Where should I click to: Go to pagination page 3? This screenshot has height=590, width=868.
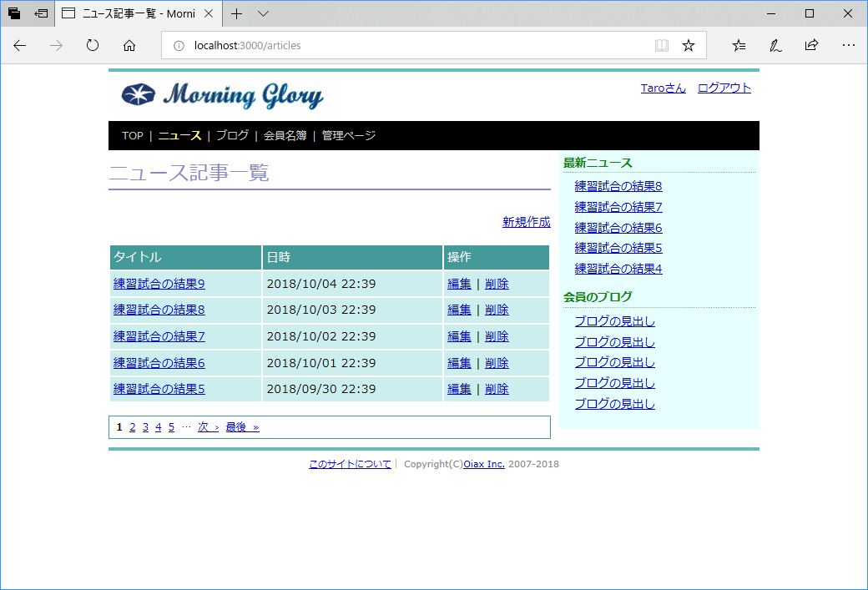point(145,427)
